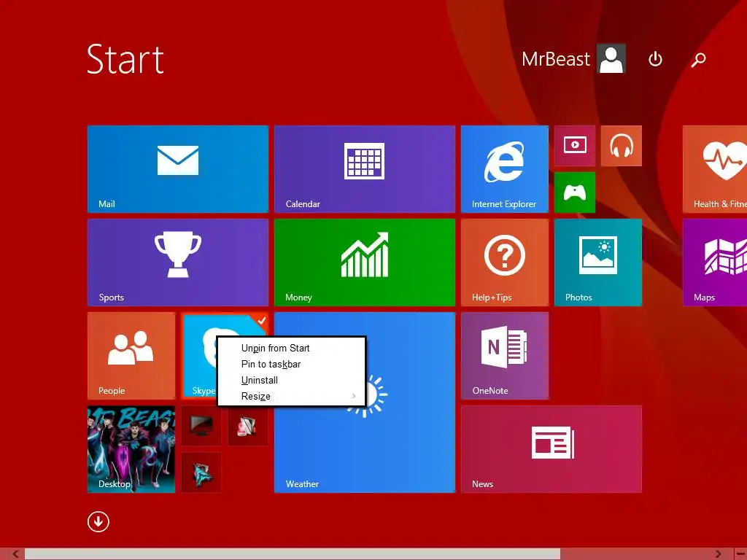Open the small tile below the monitor tile
This screenshot has height=560, width=747.
coord(201,472)
